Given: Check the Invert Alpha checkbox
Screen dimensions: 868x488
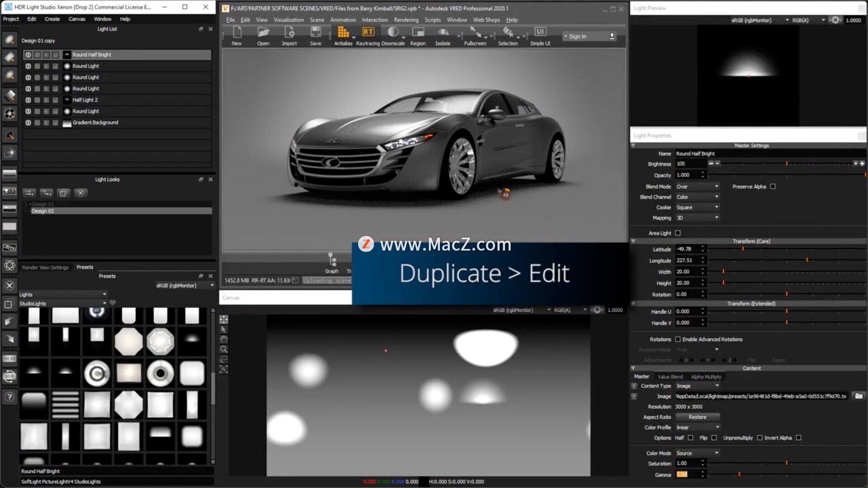Looking at the screenshot, I should point(799,438).
